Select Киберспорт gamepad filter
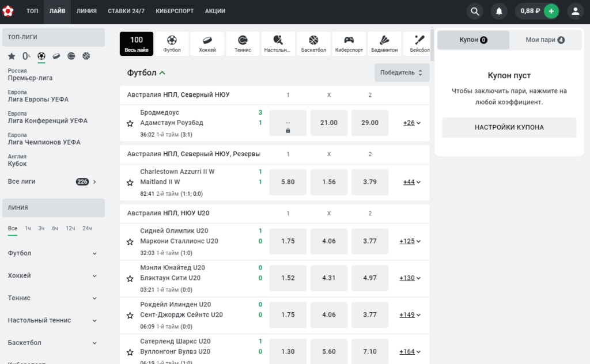The width and height of the screenshot is (590, 364). pos(349,44)
